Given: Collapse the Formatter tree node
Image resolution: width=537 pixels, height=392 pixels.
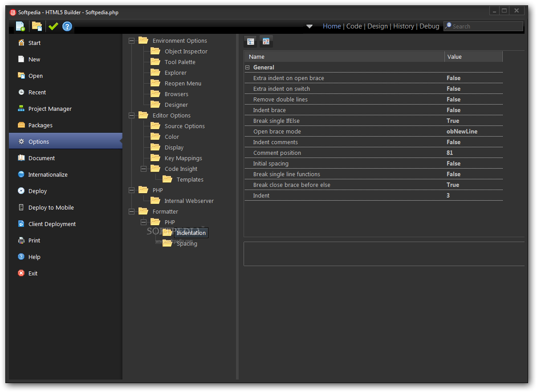Looking at the screenshot, I should coord(131,211).
